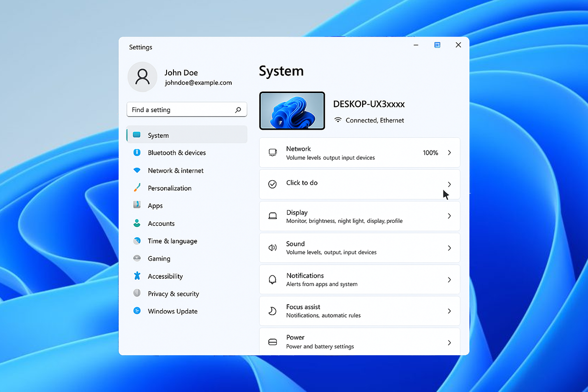Click the Network row monitor icon
The image size is (588, 392).
272,153
